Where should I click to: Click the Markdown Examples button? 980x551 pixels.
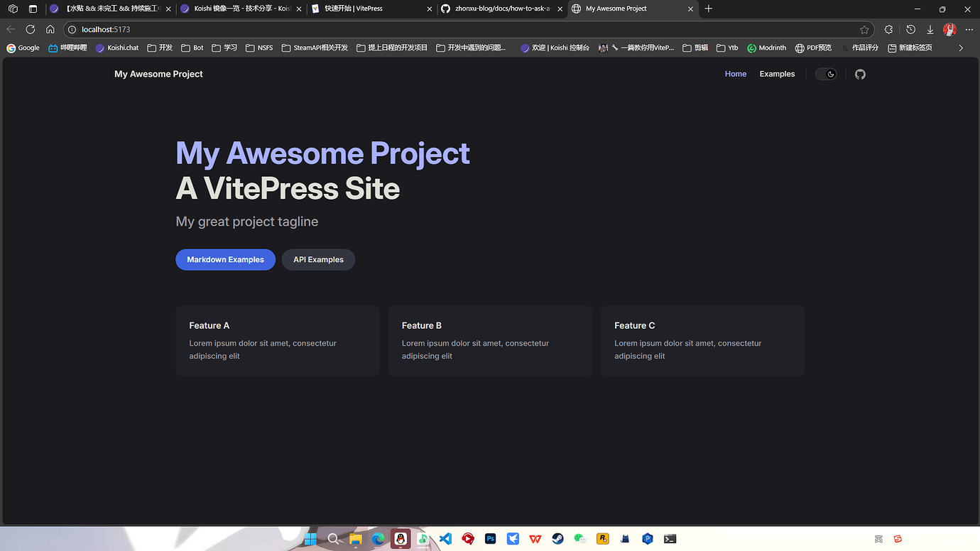(225, 259)
